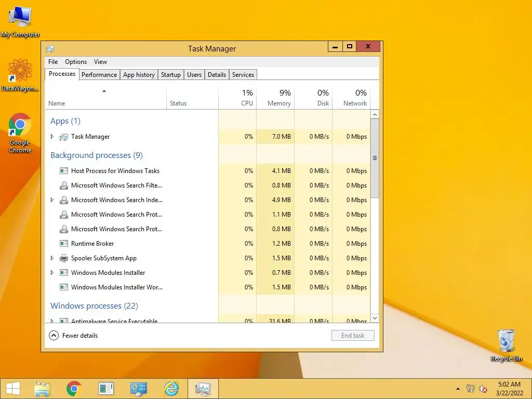Screen dimensions: 532x399
Task: Expand the Spooler SubSystem App row
Action: point(52,258)
